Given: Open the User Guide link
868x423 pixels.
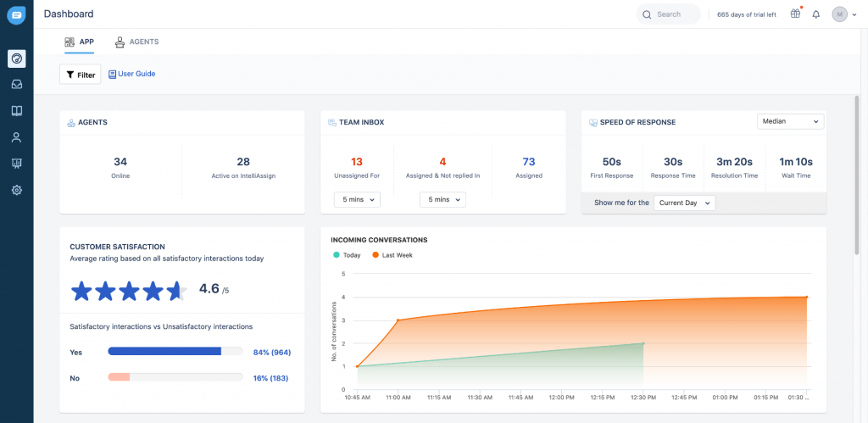Looking at the screenshot, I should (x=132, y=74).
